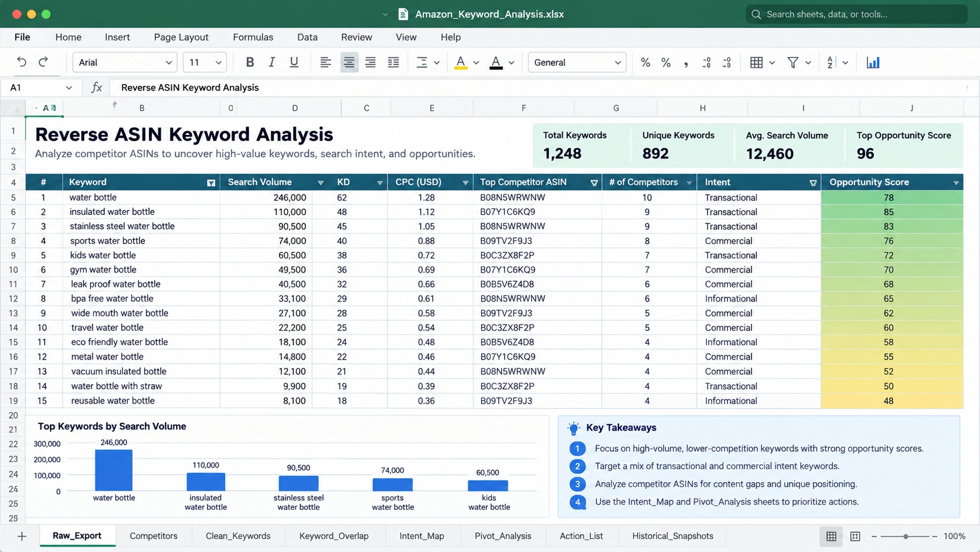
Task: Click the yellow highlight color button
Action: (461, 62)
